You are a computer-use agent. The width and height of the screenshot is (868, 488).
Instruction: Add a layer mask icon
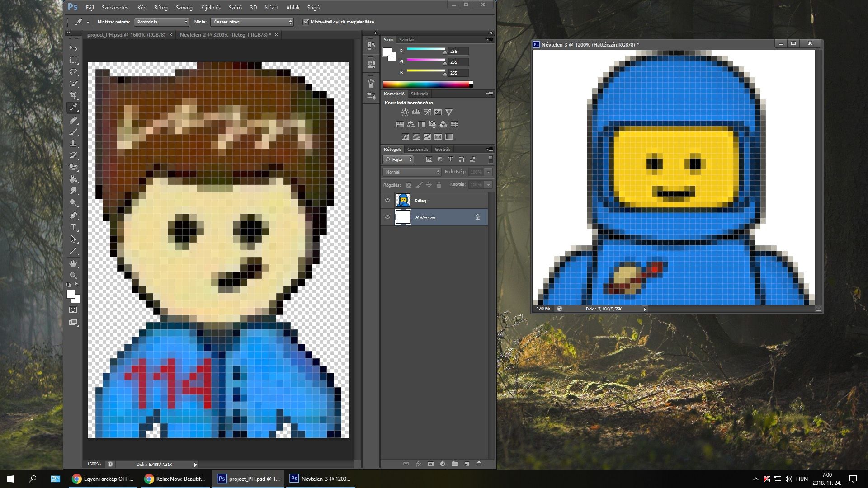pyautogui.click(x=430, y=464)
